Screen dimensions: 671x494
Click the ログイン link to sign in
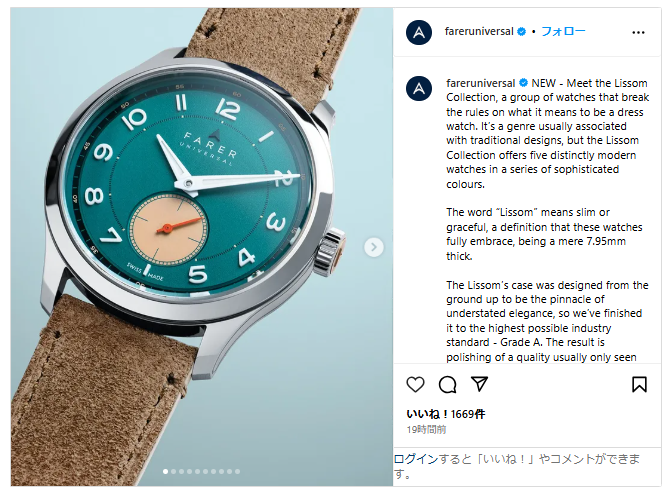coord(416,459)
